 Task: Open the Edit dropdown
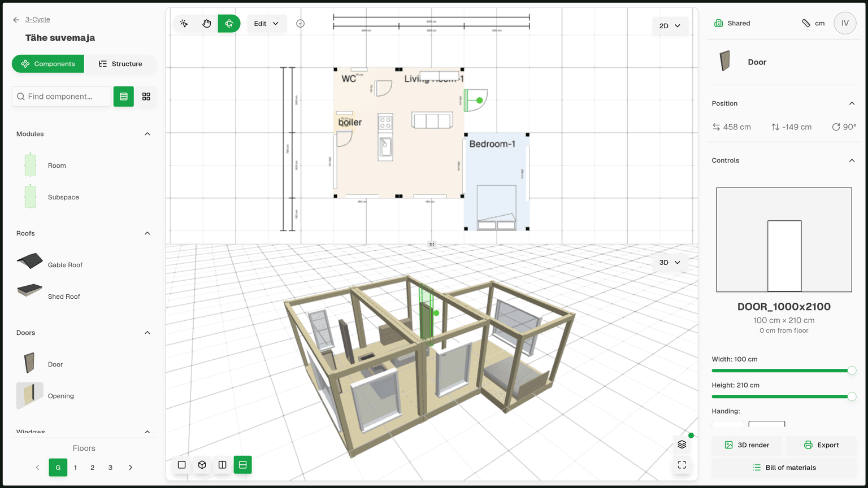pos(266,23)
